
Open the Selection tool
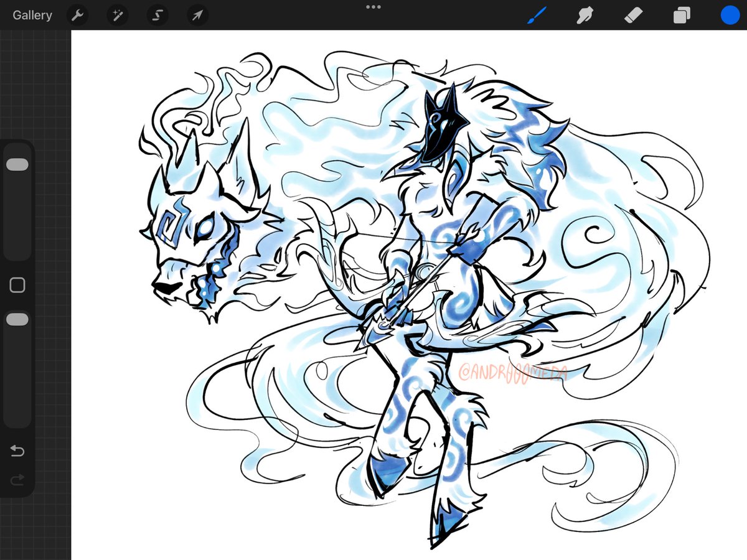[x=157, y=15]
